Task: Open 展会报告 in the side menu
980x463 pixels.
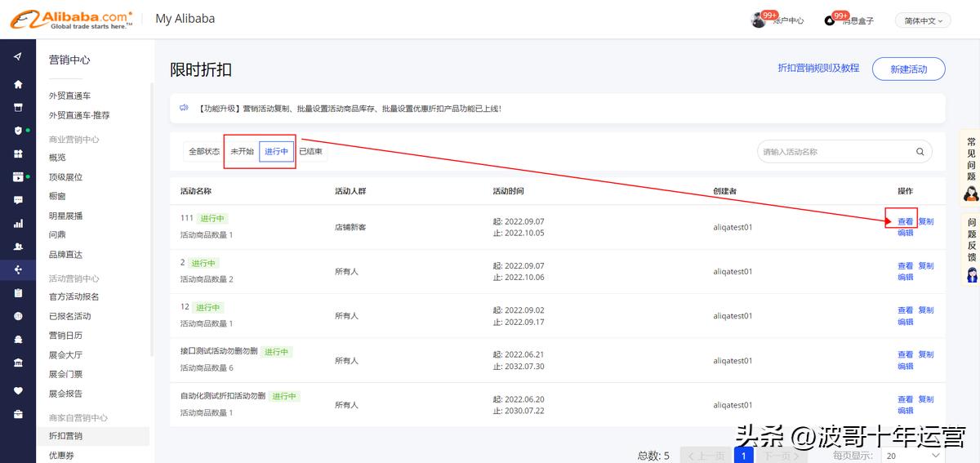Action: (65, 394)
